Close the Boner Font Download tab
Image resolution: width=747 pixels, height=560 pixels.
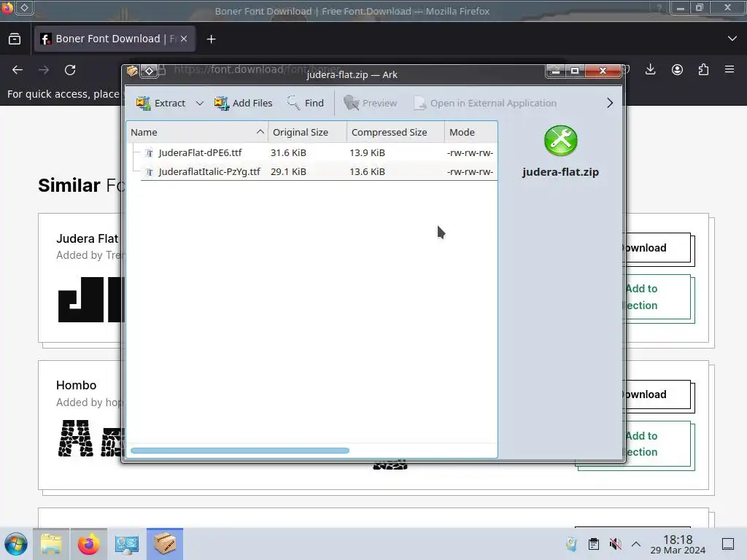184,39
